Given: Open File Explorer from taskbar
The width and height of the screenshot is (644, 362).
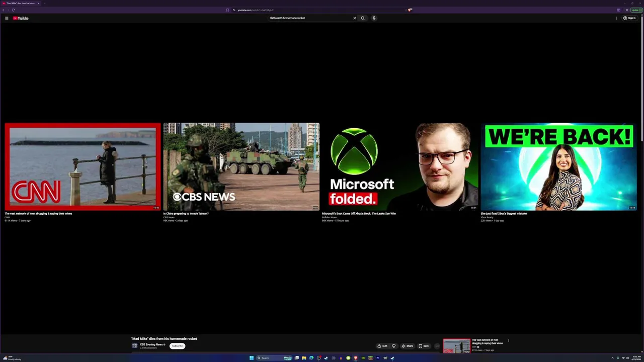Looking at the screenshot, I should [x=304, y=358].
